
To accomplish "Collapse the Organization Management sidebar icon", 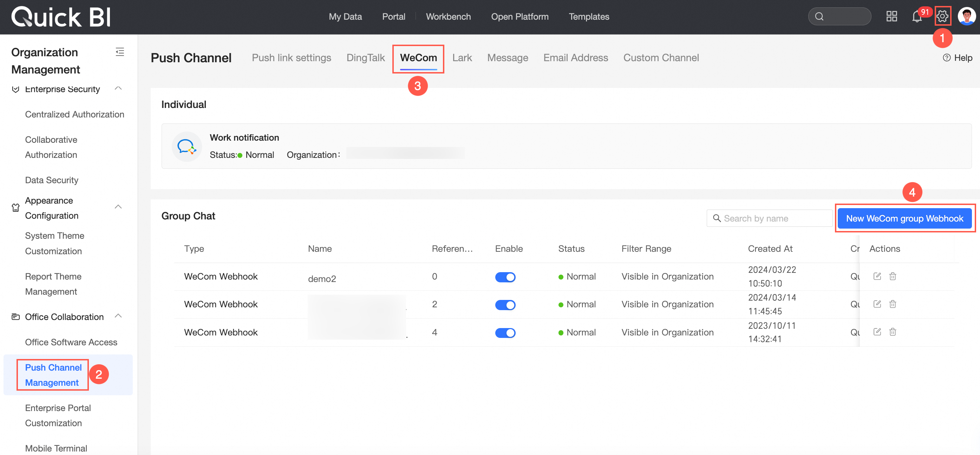I will point(120,52).
